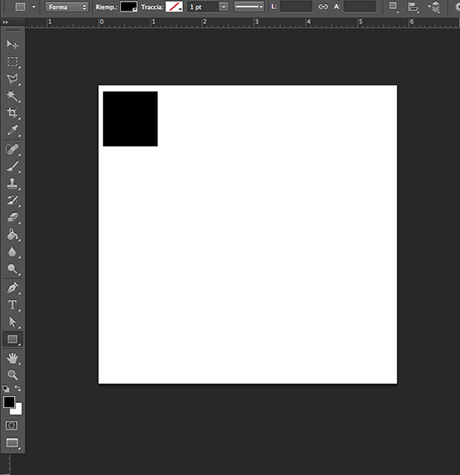Select the Rectangular Marquee tool
The image size is (460, 475).
pyautogui.click(x=12, y=62)
